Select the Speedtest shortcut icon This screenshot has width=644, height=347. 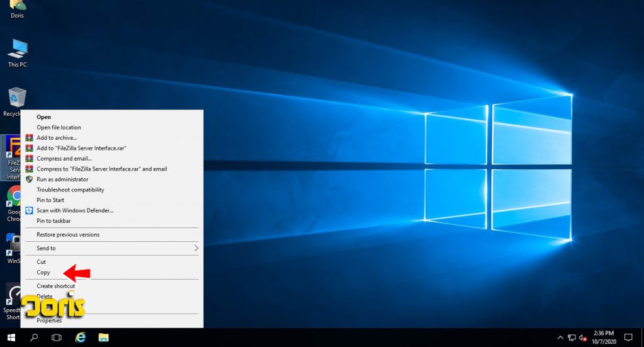pos(11,302)
